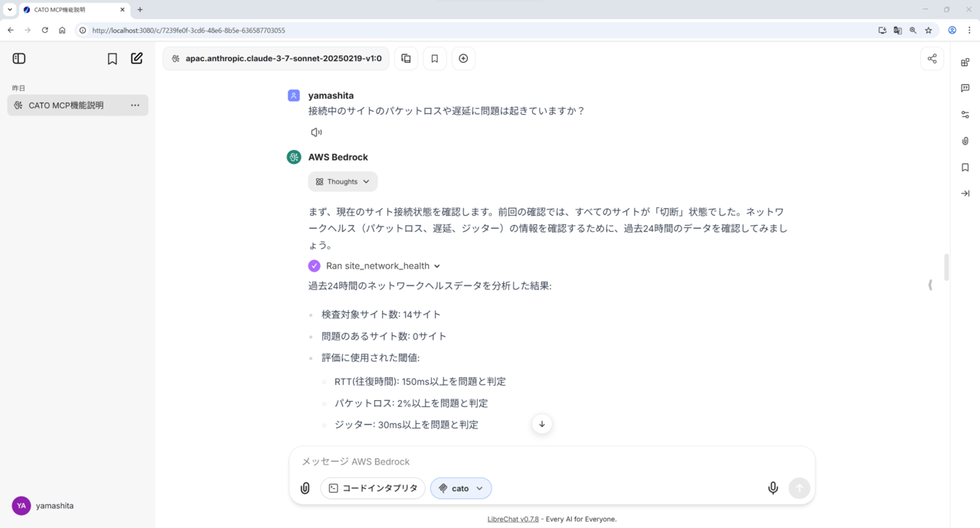The height and width of the screenshot is (528, 980).
Task: Open the LibreChat v0.7.8 link
Action: [513, 519]
